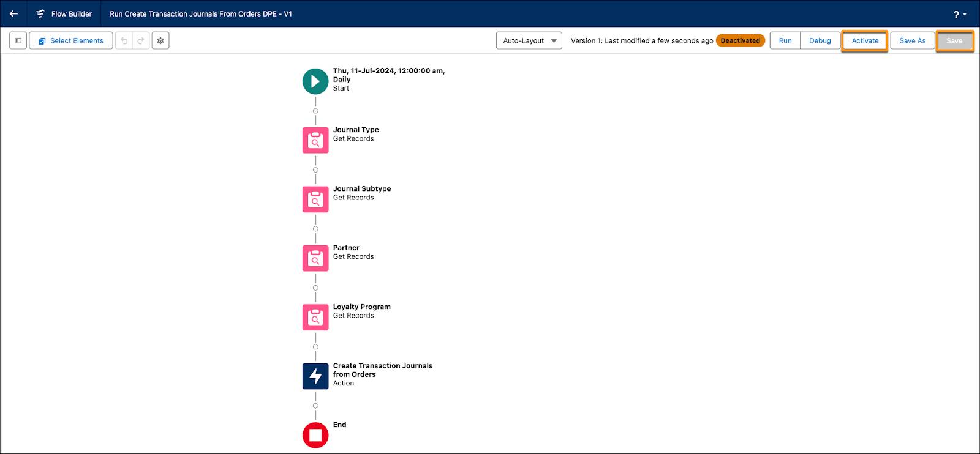Click the 'Version 1: Last modified' status text
Image resolution: width=980 pixels, height=454 pixels.
pyautogui.click(x=642, y=40)
